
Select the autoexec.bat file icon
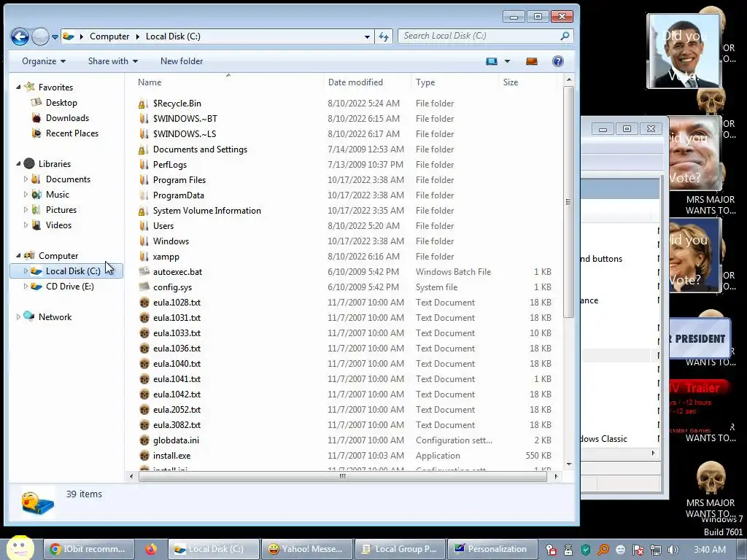pyautogui.click(x=144, y=272)
